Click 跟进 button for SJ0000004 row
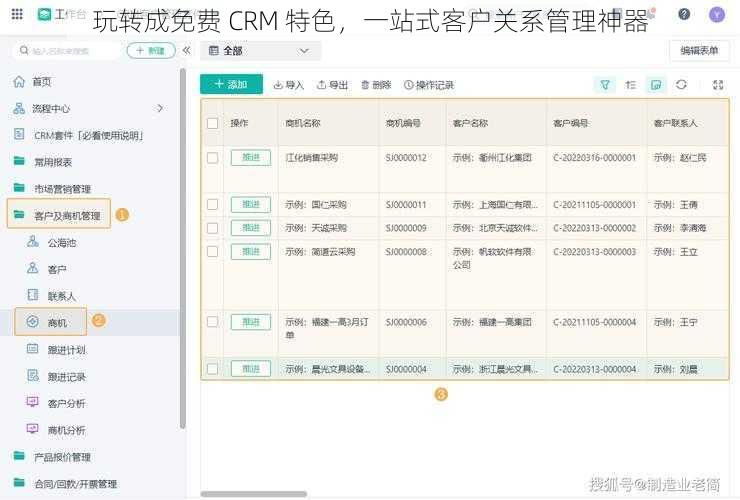This screenshot has height=500, width=740. pyautogui.click(x=251, y=369)
